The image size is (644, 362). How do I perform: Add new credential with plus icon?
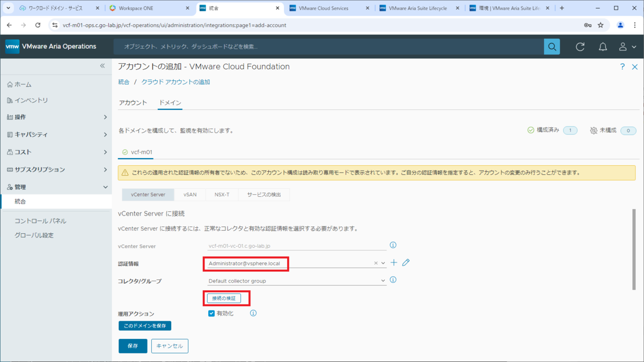tap(394, 263)
